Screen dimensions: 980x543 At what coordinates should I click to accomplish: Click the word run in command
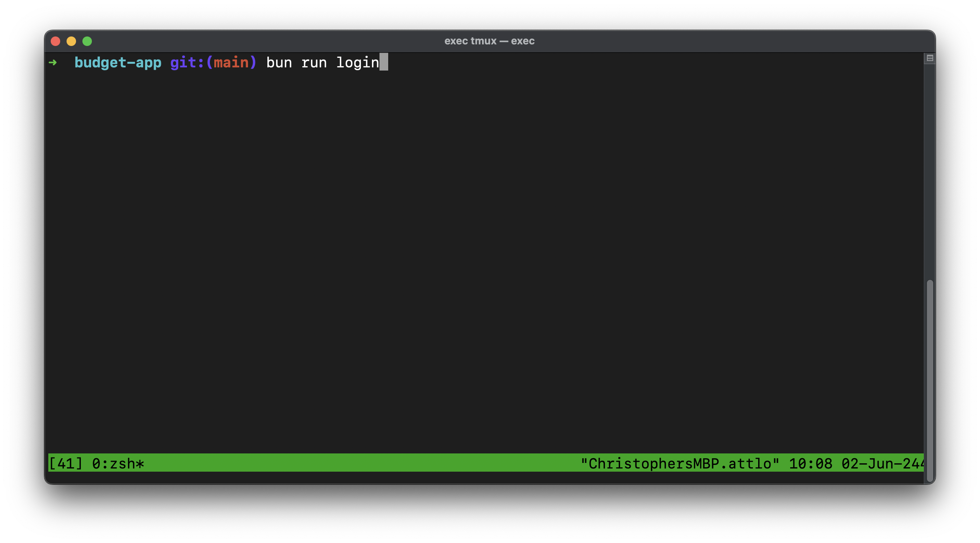pos(314,63)
